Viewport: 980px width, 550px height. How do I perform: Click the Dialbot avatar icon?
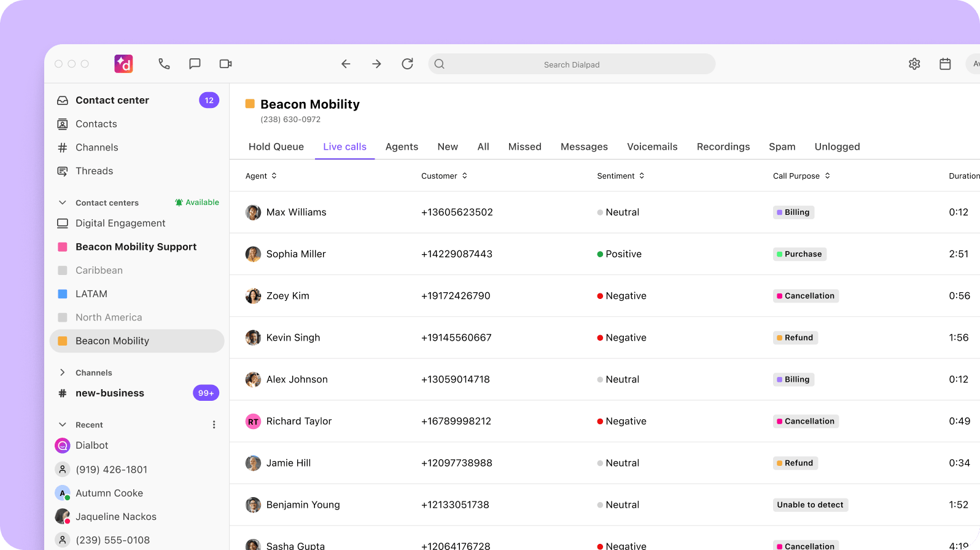click(x=63, y=446)
